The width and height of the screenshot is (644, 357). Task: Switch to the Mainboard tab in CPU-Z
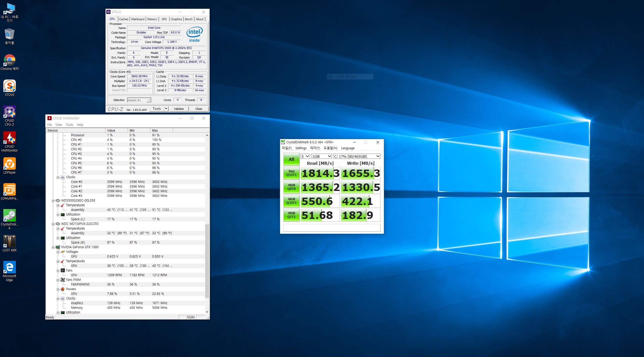coord(137,19)
